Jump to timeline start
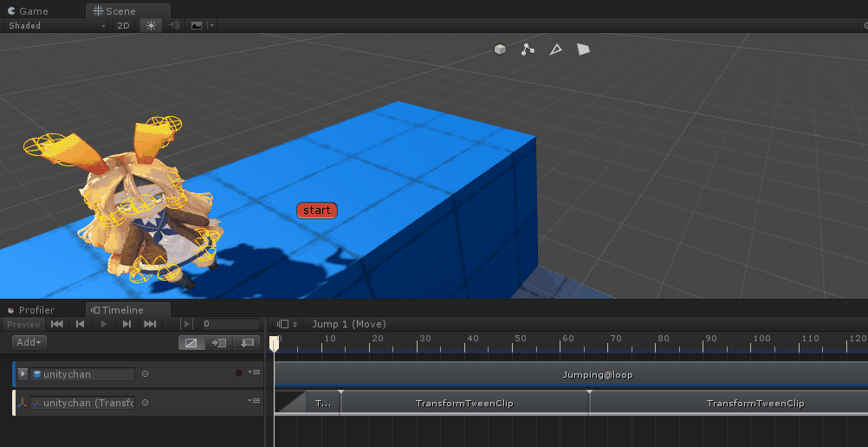 tap(56, 324)
